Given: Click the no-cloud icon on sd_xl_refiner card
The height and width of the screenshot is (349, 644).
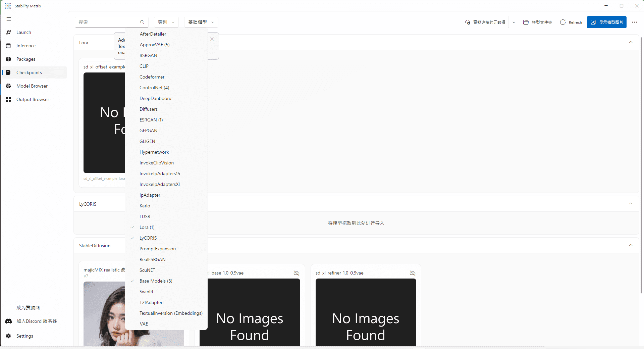Looking at the screenshot, I should tap(413, 273).
